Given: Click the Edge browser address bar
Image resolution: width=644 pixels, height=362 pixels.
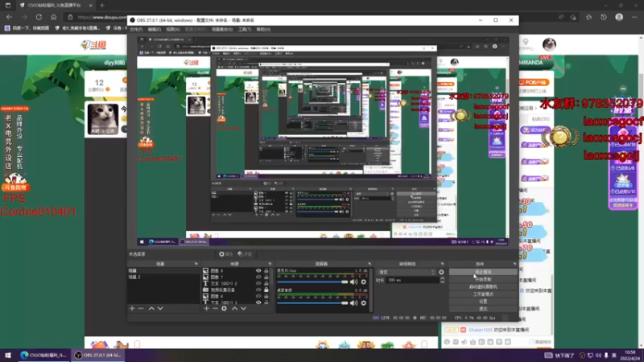Looking at the screenshot, I should coord(97,17).
